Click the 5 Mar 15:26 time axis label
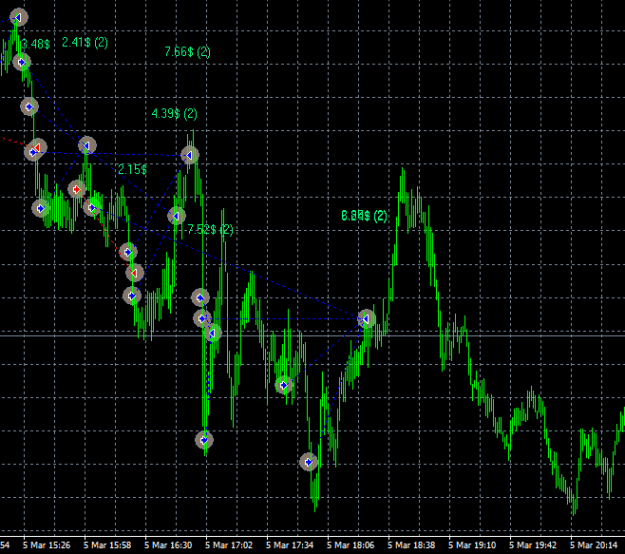Screen dimensions: 625x554 tap(47, 545)
